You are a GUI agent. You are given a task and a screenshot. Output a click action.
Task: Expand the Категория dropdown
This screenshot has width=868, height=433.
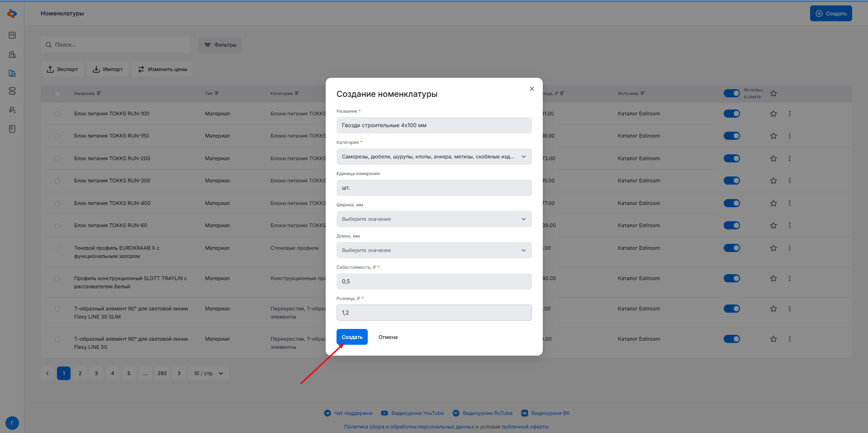point(434,157)
